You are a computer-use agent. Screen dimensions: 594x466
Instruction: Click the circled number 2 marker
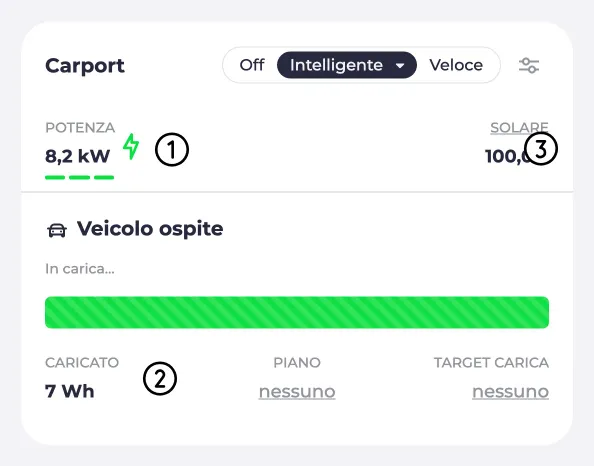click(160, 378)
